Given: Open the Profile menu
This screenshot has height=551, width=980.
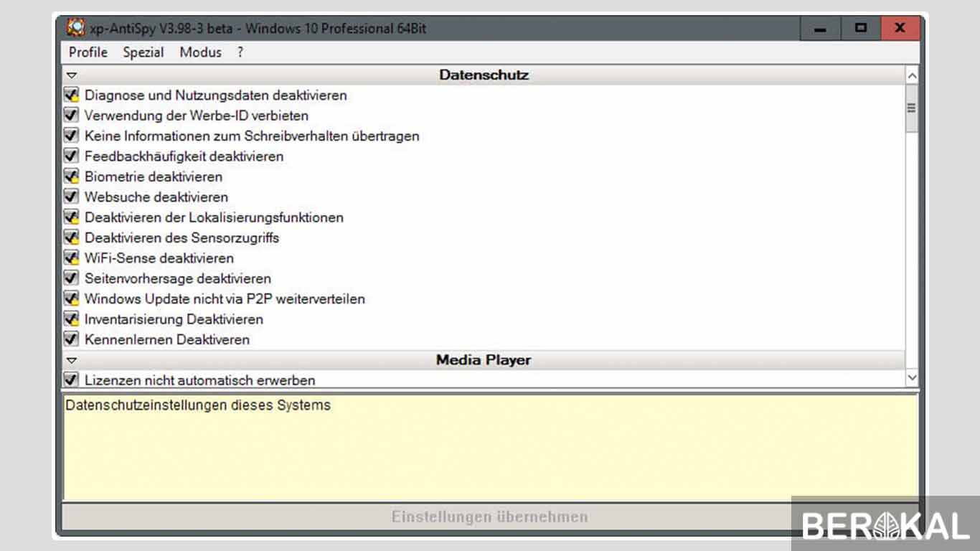Looking at the screenshot, I should click(87, 52).
